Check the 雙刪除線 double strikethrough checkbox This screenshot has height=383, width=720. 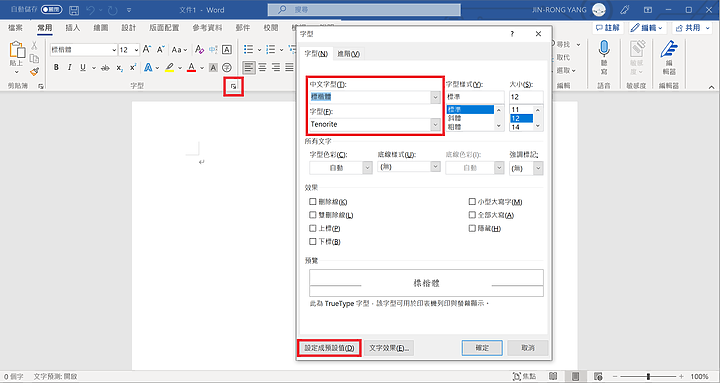click(x=313, y=215)
